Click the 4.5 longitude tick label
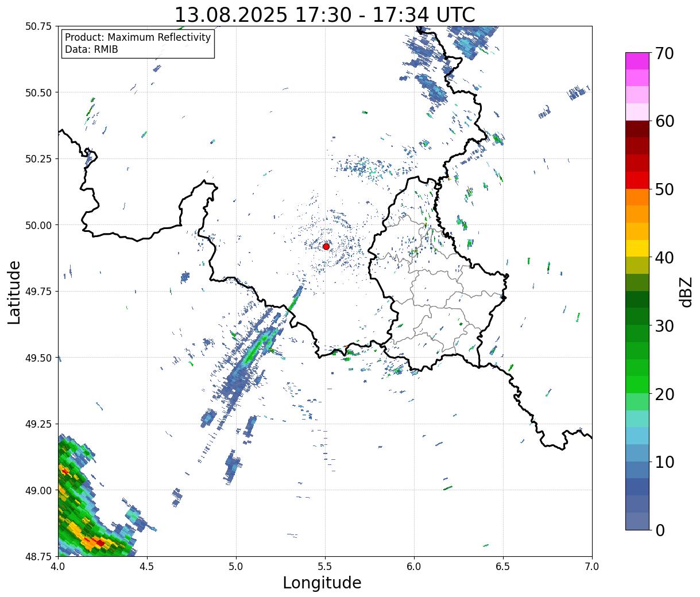Screen dimensions: 700x597 147,566
